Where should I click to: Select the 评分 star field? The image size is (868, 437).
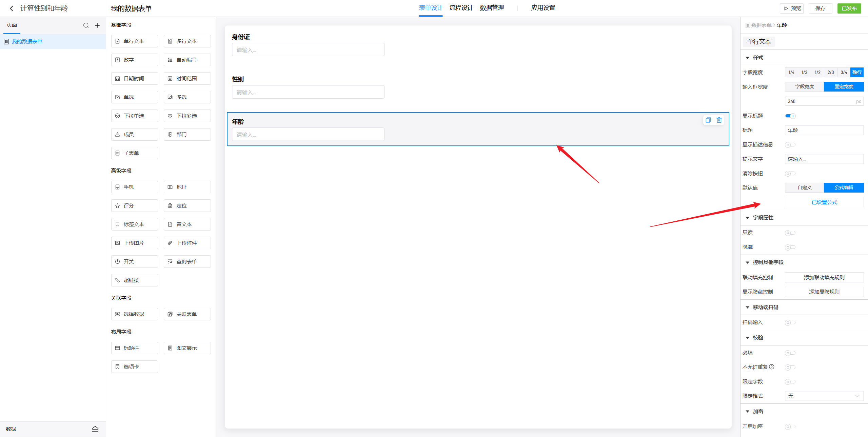[x=134, y=206]
